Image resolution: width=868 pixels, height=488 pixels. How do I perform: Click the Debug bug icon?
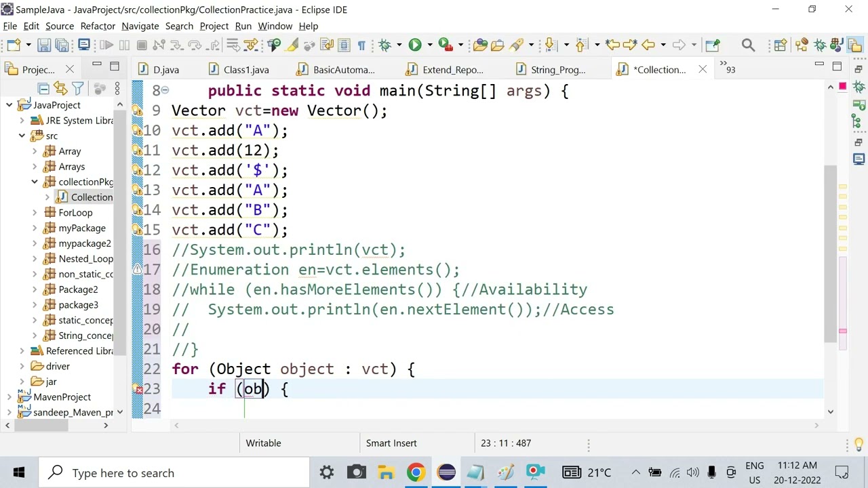[x=384, y=45]
